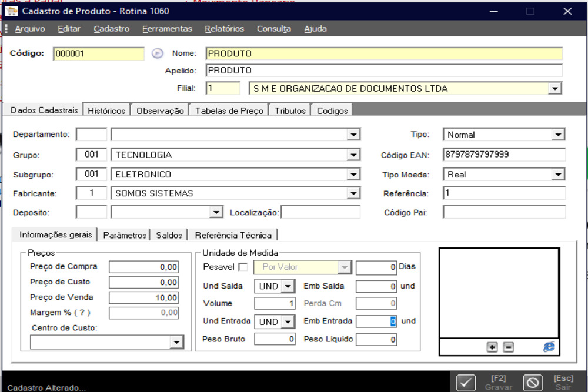The image size is (588, 392).
Task: Click the Nome field containing PRODUTO
Action: 384,53
